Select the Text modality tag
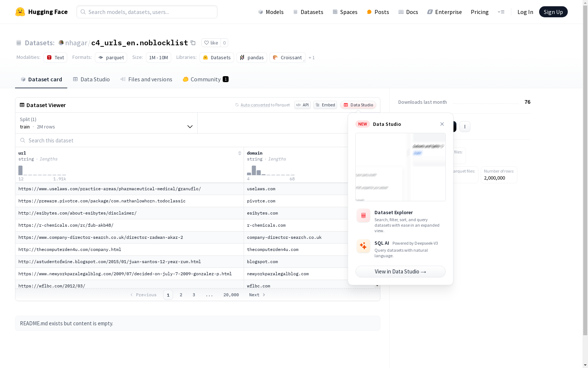The image size is (588, 368). tap(55, 57)
